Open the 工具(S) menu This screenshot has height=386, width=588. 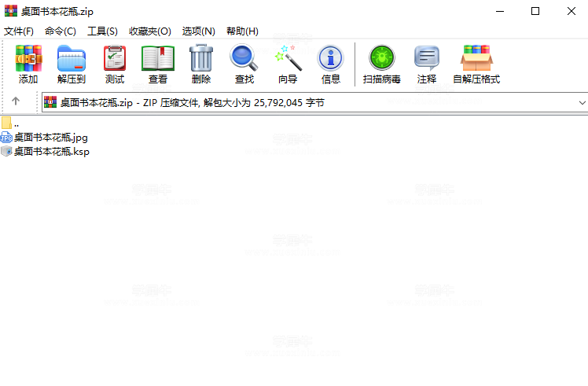(102, 31)
